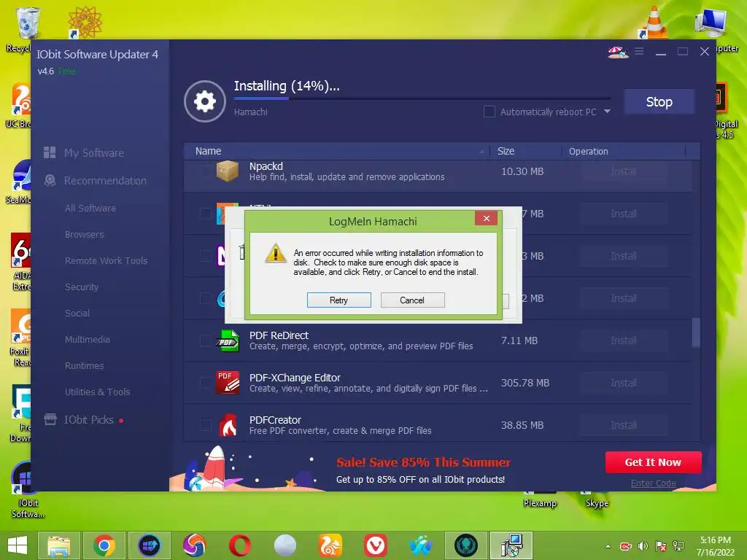
Task: Check the Npackd row checkbox
Action: tap(205, 171)
